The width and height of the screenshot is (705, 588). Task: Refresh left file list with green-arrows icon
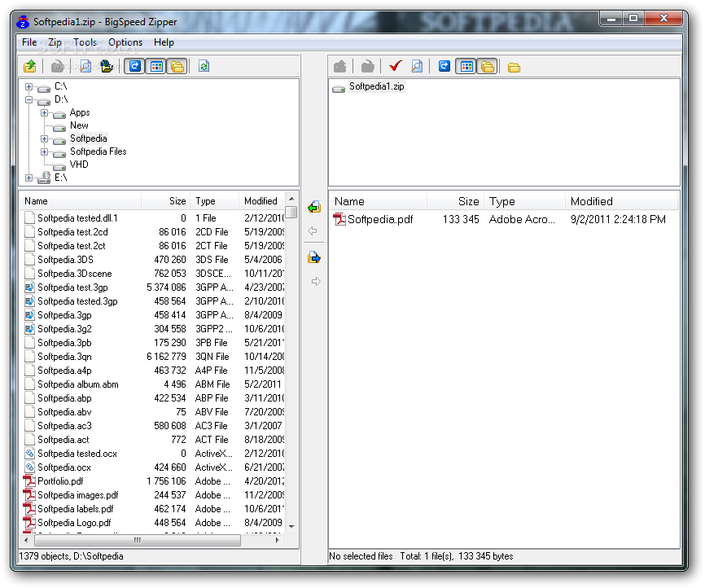click(204, 67)
